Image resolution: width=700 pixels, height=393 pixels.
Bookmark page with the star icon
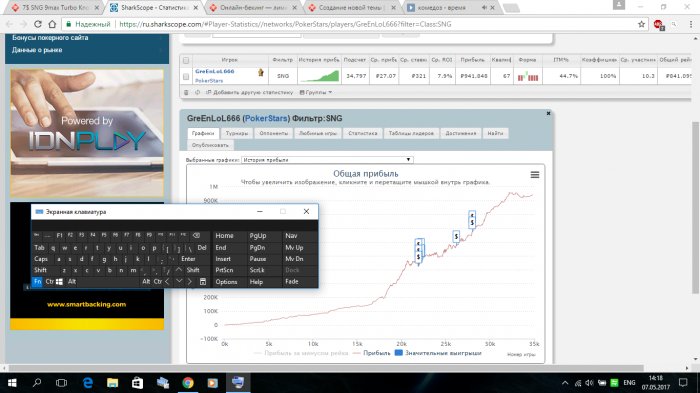pos(641,24)
